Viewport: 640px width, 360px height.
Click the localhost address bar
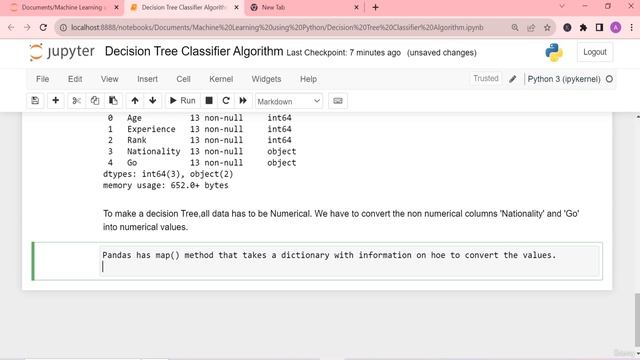[277, 27]
